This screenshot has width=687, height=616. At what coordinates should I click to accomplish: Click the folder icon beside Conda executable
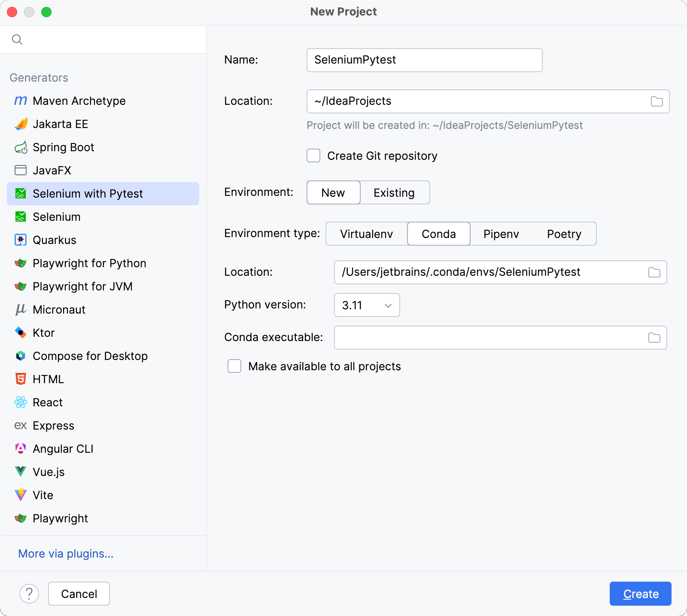[654, 338]
